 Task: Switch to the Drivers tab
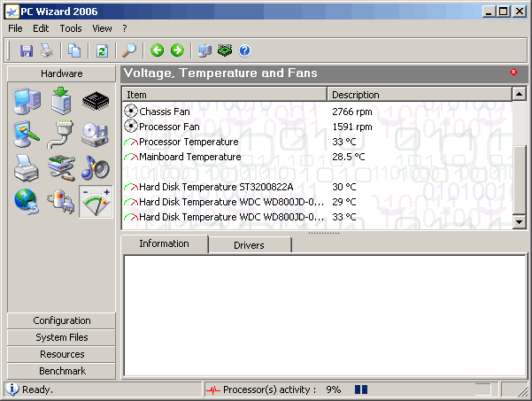(249, 245)
